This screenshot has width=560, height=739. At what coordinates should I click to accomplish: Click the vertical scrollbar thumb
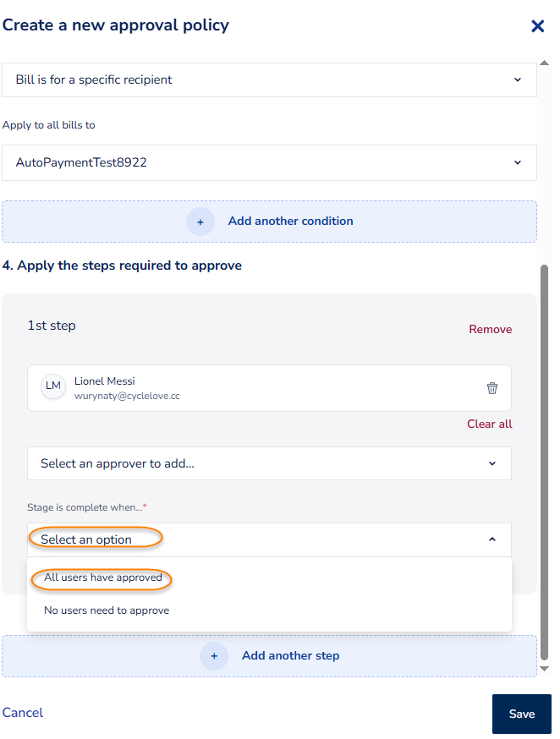(545, 463)
